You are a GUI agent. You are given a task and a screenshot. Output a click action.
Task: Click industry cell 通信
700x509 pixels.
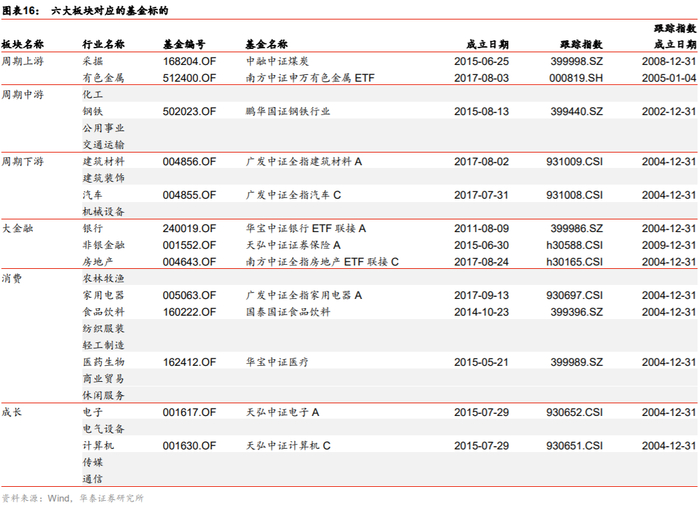pos(93,479)
